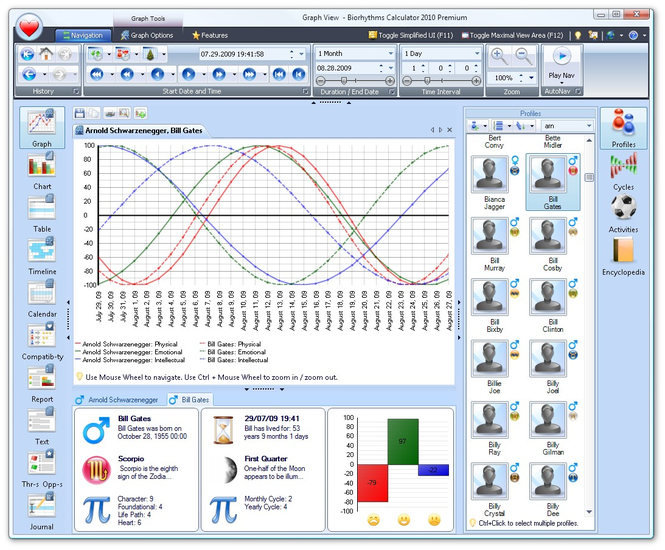The width and height of the screenshot is (665, 550).
Task: Switch to the Bill Gates info tab
Action: (189, 399)
